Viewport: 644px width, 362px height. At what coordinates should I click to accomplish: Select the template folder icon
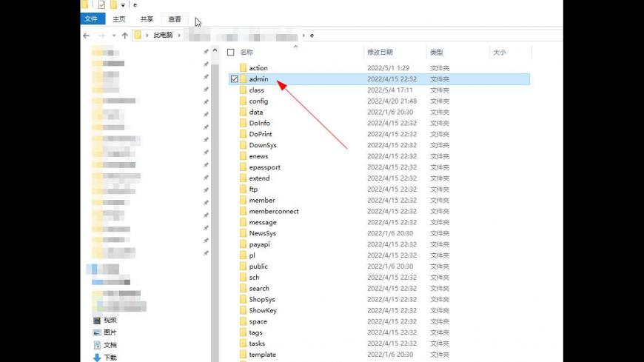[243, 355]
